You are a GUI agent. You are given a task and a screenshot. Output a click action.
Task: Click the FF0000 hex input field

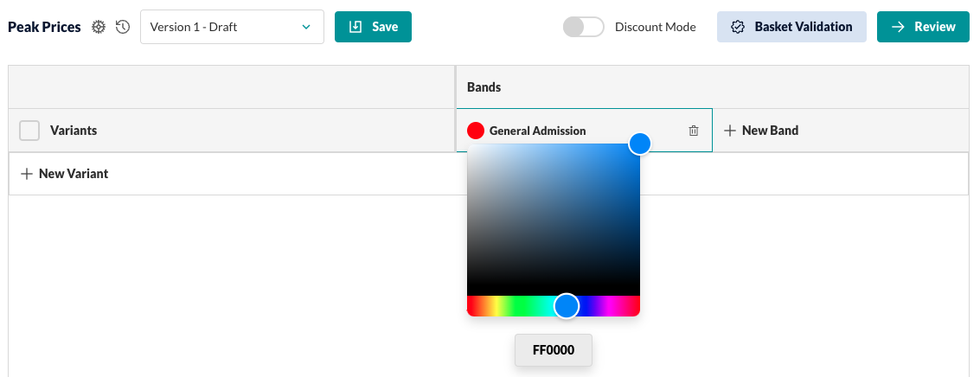click(553, 350)
